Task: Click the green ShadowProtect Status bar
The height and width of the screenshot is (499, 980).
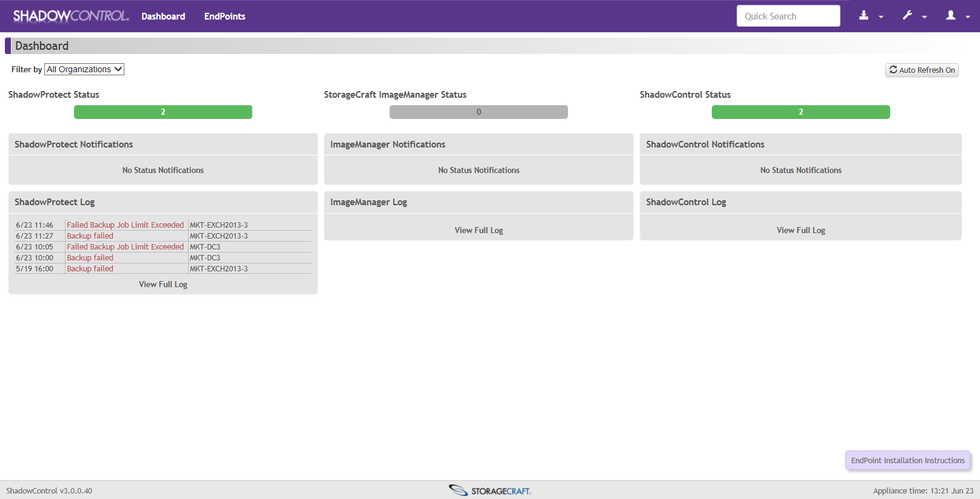Action: click(x=163, y=112)
